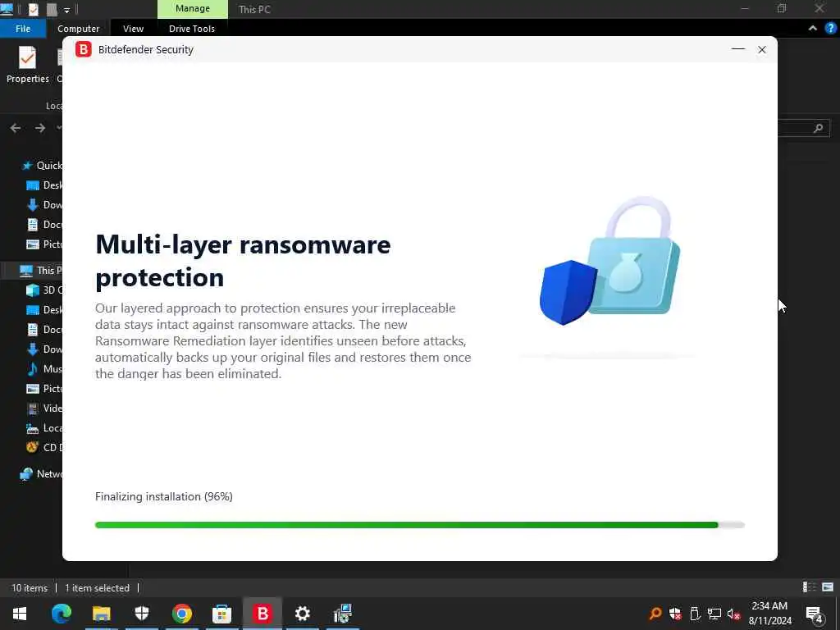Open the Windows Security tray icon with the red alert
The height and width of the screenshot is (630, 840).
(675, 614)
